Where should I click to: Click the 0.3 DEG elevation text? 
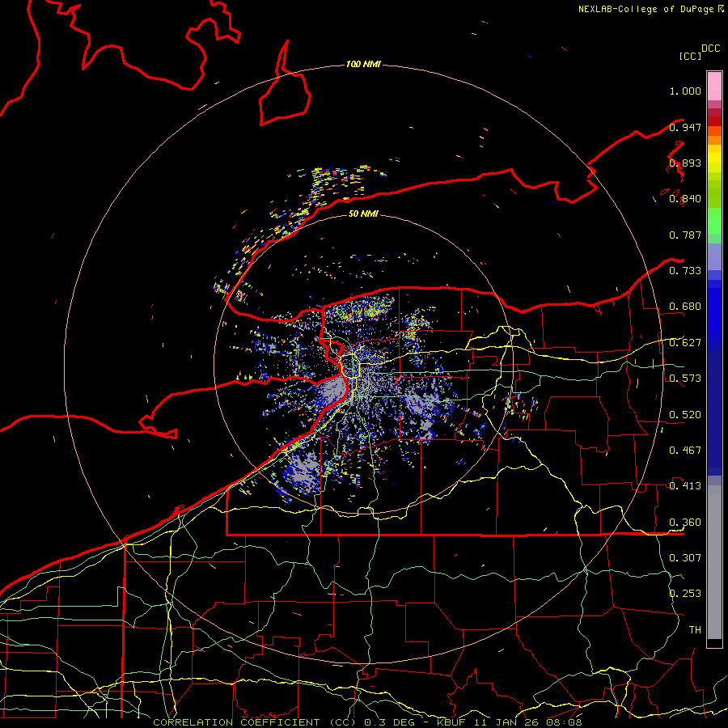pos(390,722)
